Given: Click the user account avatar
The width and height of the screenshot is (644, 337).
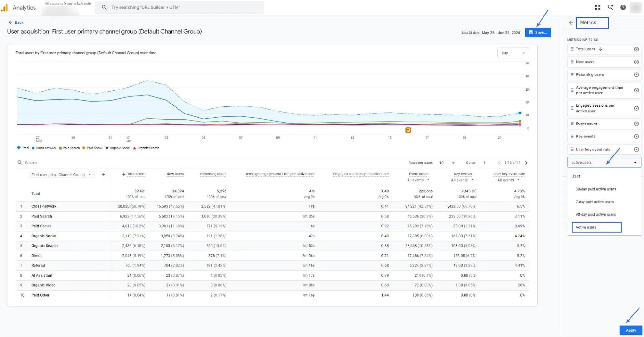Looking at the screenshot, I should [636, 7].
